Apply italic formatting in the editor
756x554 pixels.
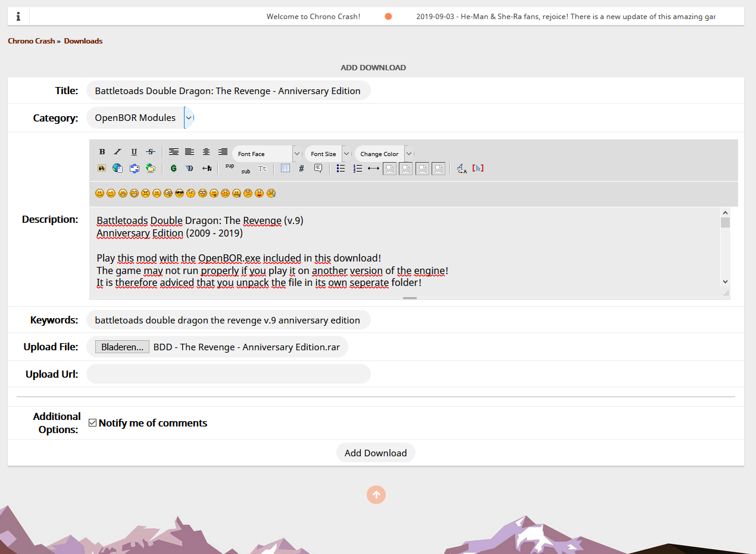coord(118,152)
